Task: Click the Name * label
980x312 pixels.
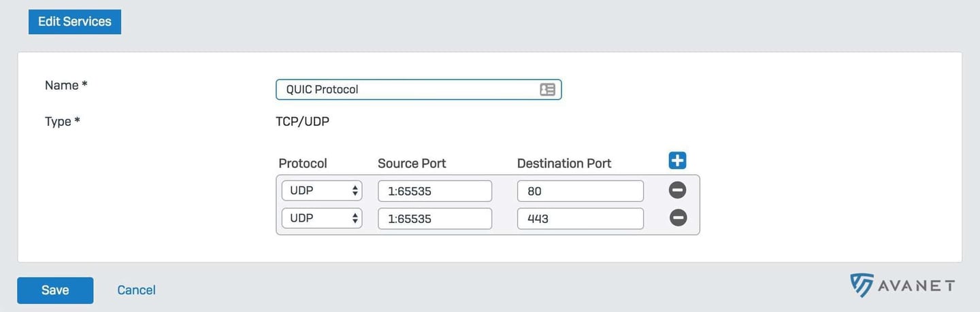Action: point(66,86)
